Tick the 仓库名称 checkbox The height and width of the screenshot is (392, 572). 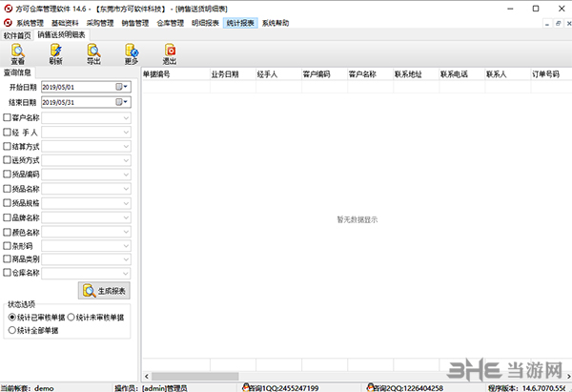coord(7,272)
